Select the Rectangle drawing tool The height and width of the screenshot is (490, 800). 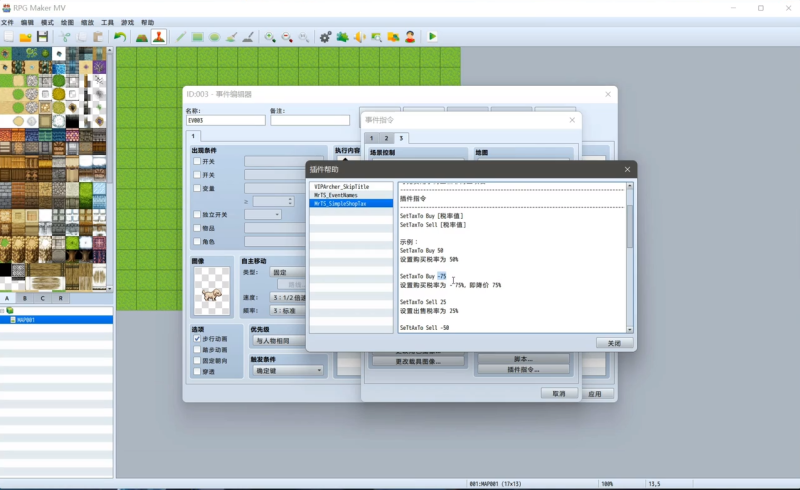[197, 37]
